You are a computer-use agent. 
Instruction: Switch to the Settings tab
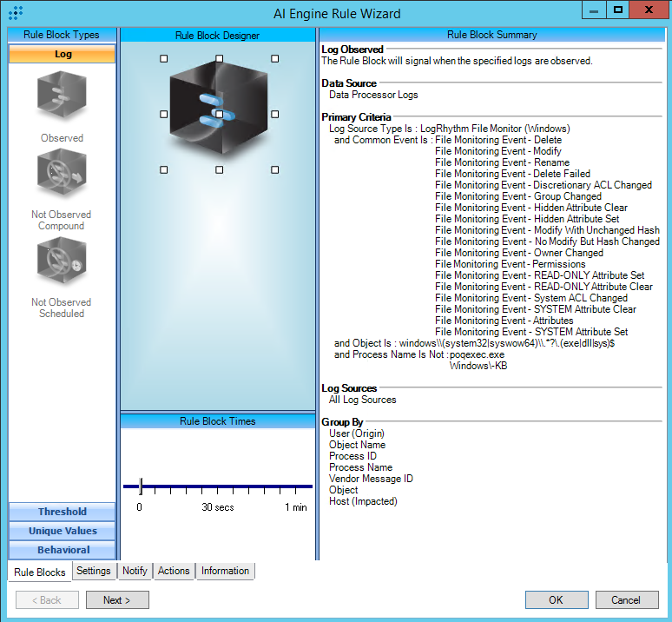coord(93,571)
